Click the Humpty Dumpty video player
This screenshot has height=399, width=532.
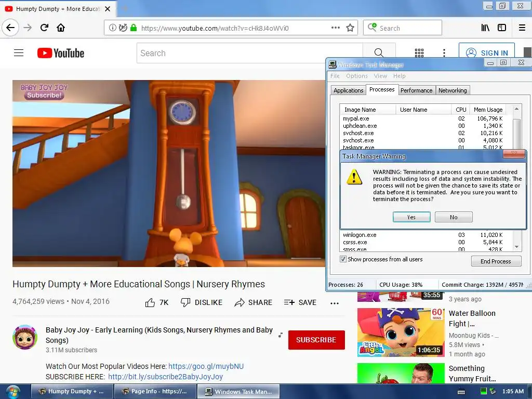(x=169, y=174)
